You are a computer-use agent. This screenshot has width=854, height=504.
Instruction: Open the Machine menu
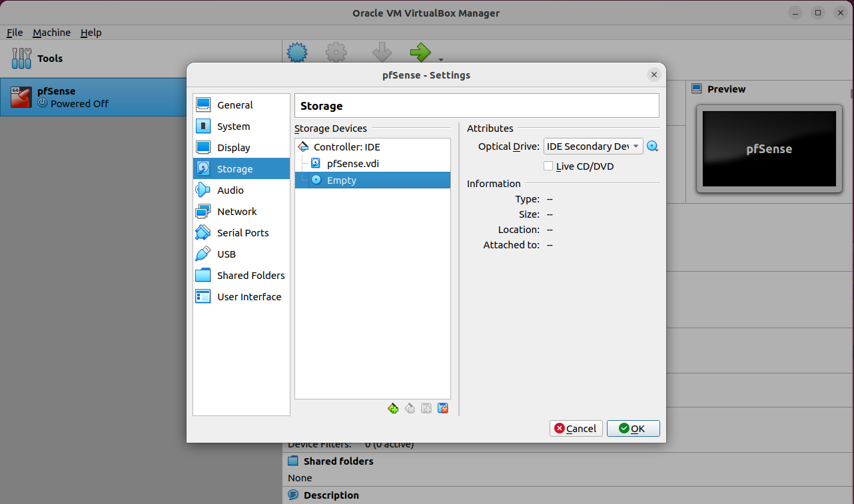(x=51, y=33)
